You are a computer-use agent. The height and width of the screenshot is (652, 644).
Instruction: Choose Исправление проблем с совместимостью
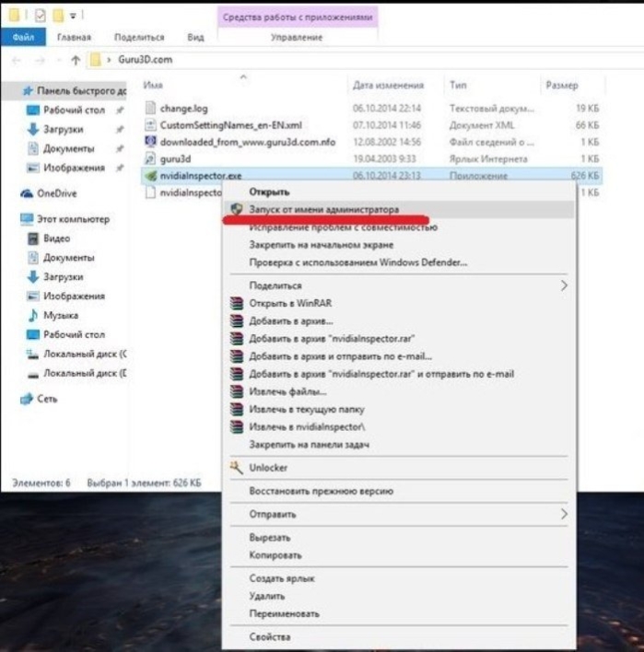coord(400,227)
